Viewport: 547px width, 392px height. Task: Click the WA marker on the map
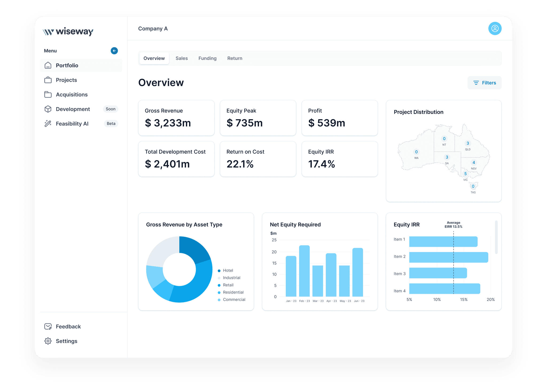click(416, 152)
